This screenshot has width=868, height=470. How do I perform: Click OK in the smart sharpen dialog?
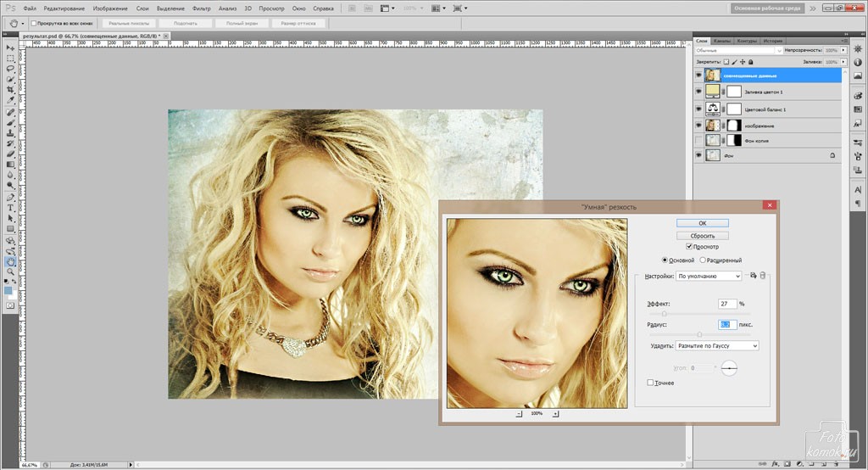pos(702,223)
